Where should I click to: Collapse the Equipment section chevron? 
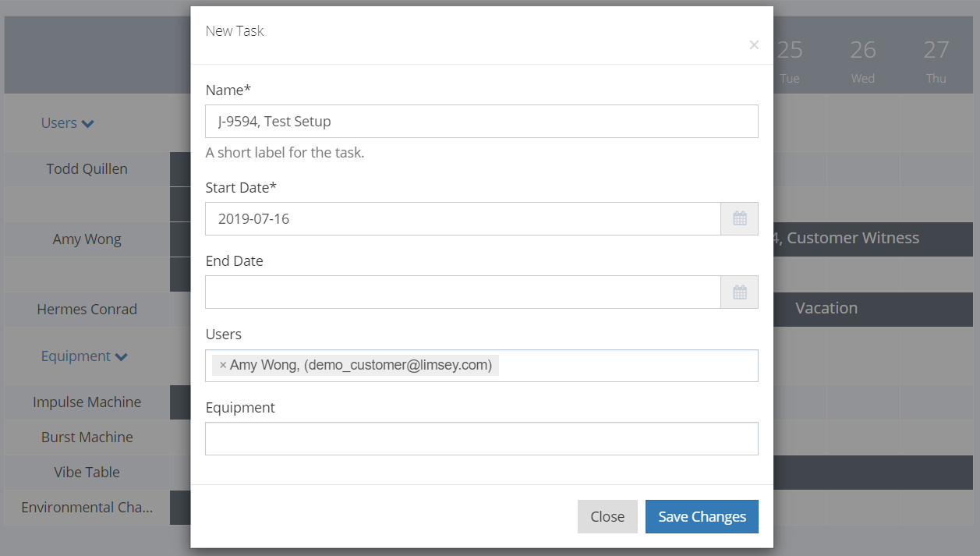[121, 357]
